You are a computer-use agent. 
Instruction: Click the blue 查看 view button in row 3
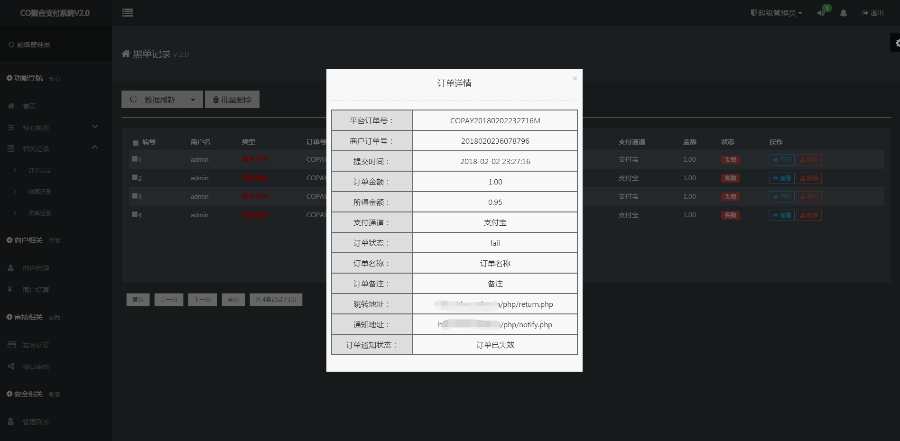click(x=782, y=197)
